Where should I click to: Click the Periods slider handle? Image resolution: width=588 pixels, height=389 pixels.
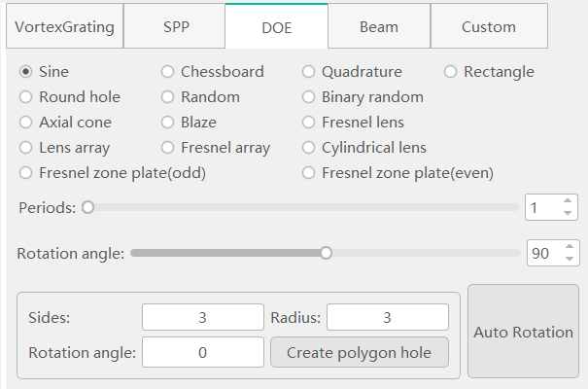click(x=87, y=207)
